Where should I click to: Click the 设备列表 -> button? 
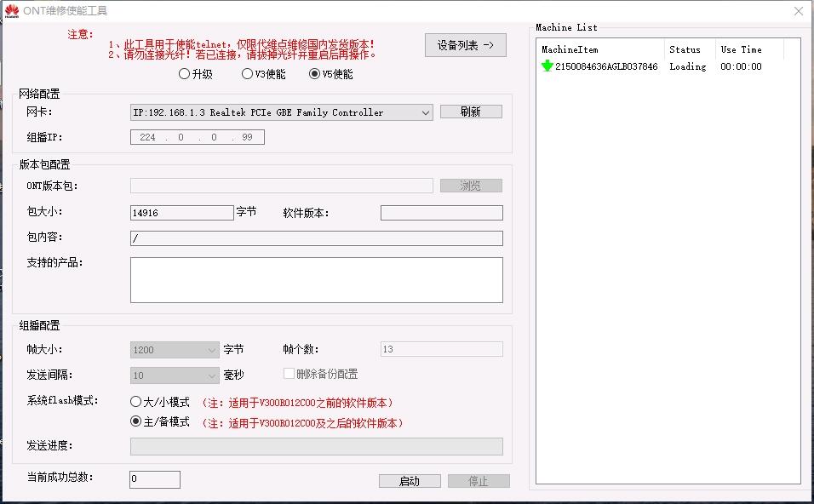[x=465, y=45]
